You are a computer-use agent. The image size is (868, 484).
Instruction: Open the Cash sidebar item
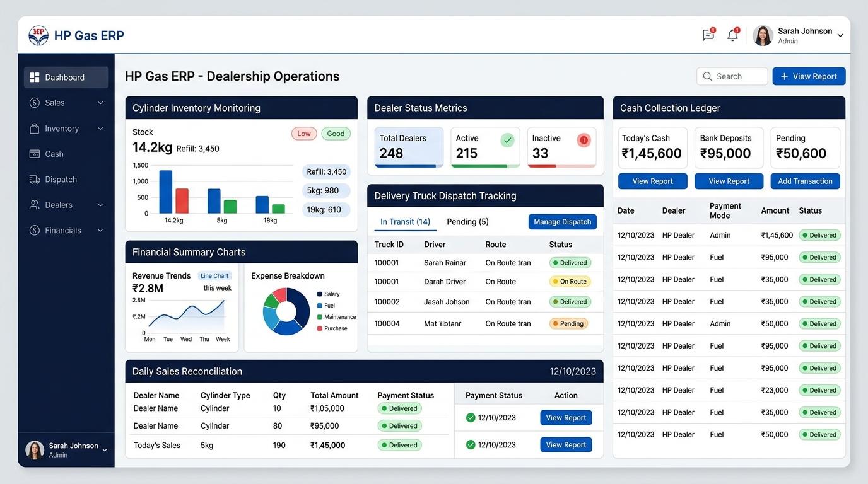click(x=66, y=154)
